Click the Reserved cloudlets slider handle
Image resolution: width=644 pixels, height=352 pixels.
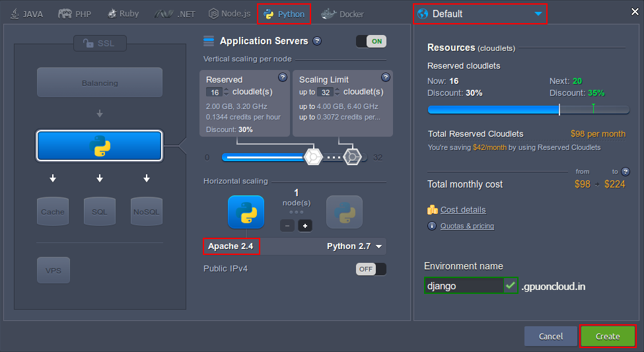tap(312, 157)
